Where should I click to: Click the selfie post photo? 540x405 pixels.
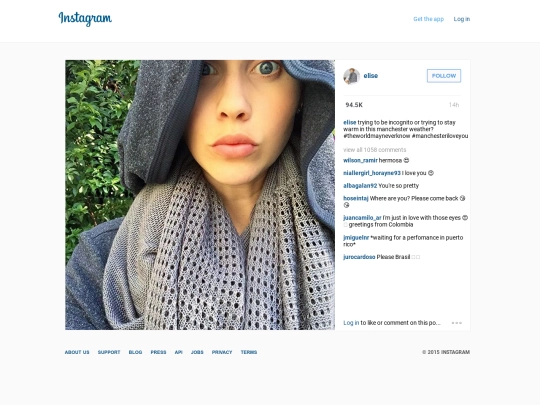200,195
